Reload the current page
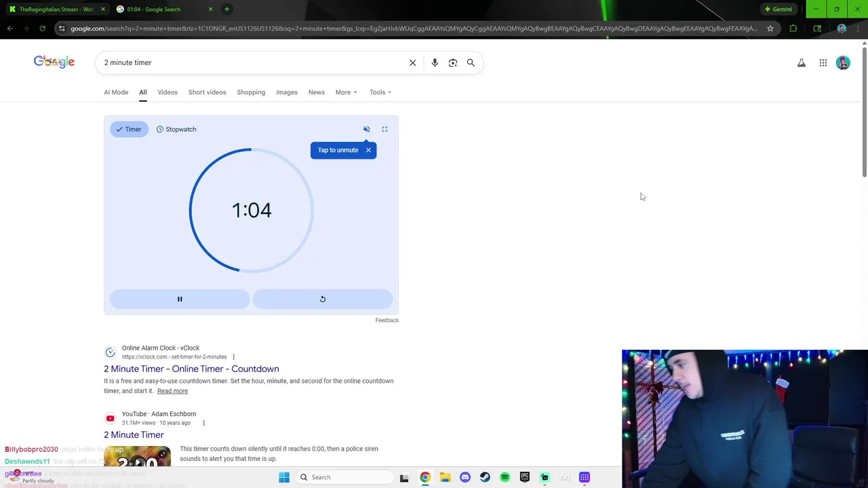Image resolution: width=868 pixels, height=488 pixels. click(x=42, y=28)
